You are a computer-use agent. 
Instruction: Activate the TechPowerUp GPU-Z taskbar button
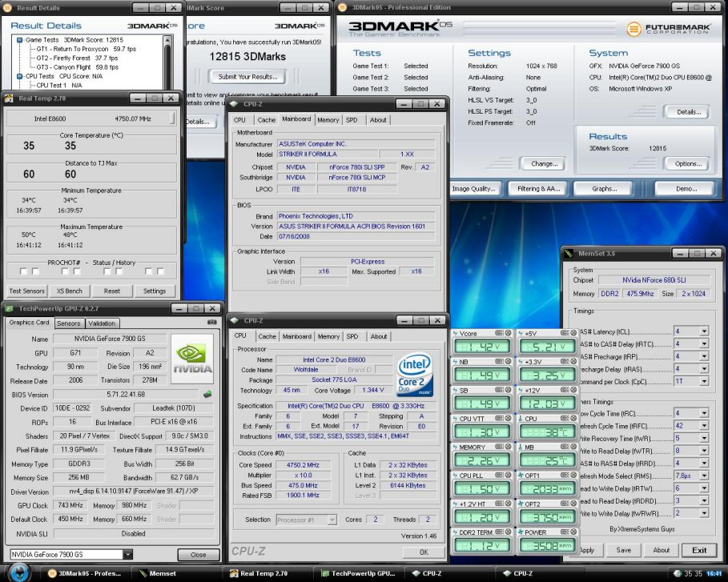click(360, 574)
